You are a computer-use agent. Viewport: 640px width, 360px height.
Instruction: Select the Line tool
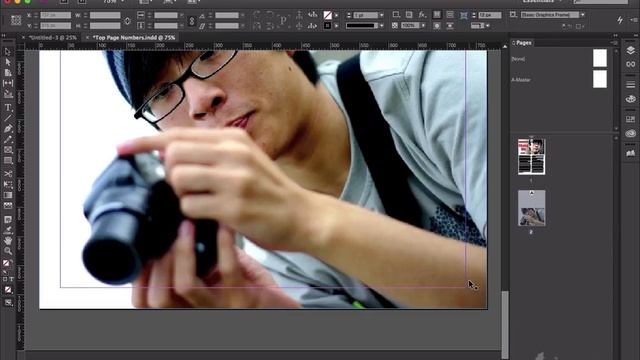click(x=8, y=118)
